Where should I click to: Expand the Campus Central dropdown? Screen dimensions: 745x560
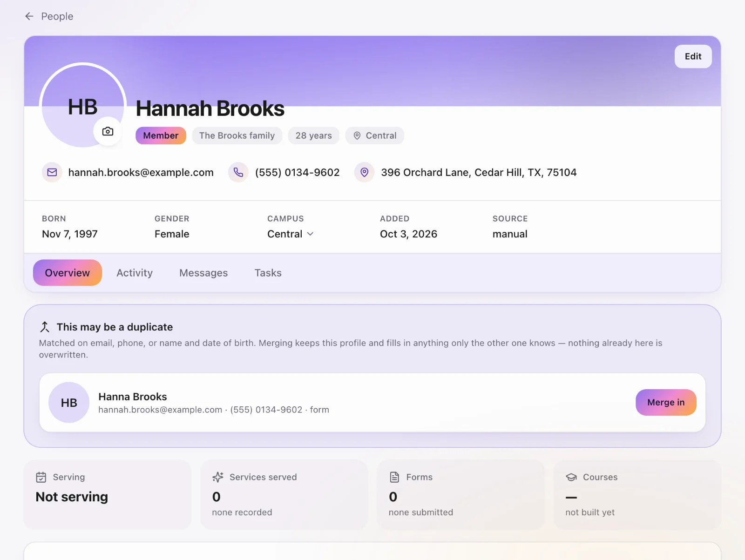pyautogui.click(x=290, y=234)
